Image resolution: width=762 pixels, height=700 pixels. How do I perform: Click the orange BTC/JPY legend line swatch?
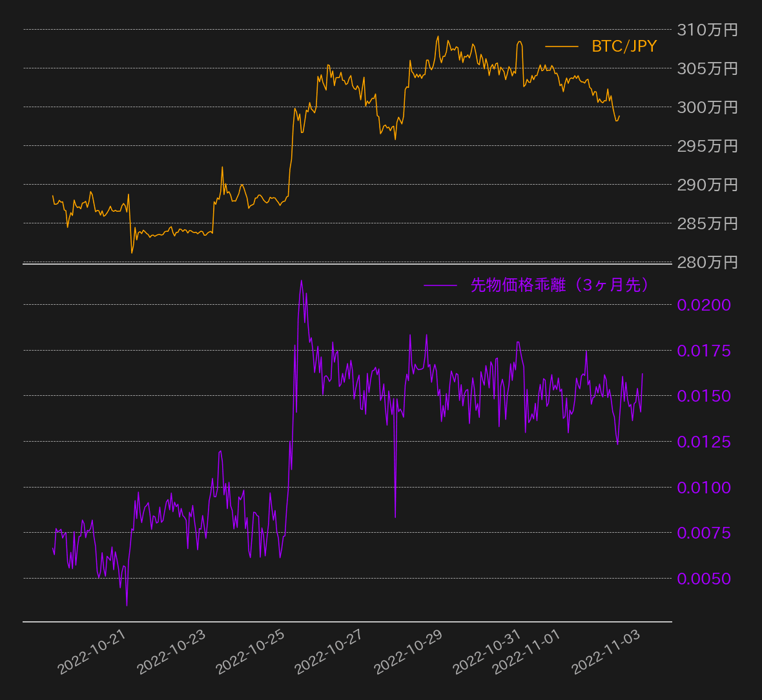coord(561,46)
